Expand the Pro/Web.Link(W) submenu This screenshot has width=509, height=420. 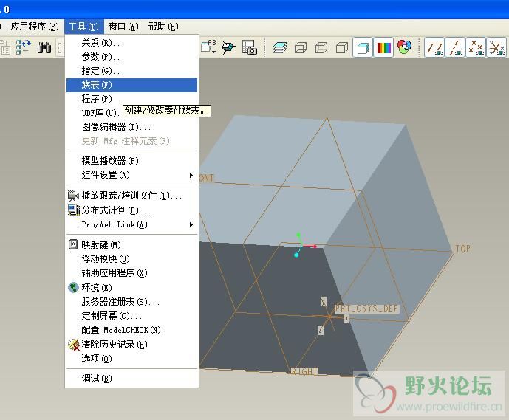coord(131,224)
